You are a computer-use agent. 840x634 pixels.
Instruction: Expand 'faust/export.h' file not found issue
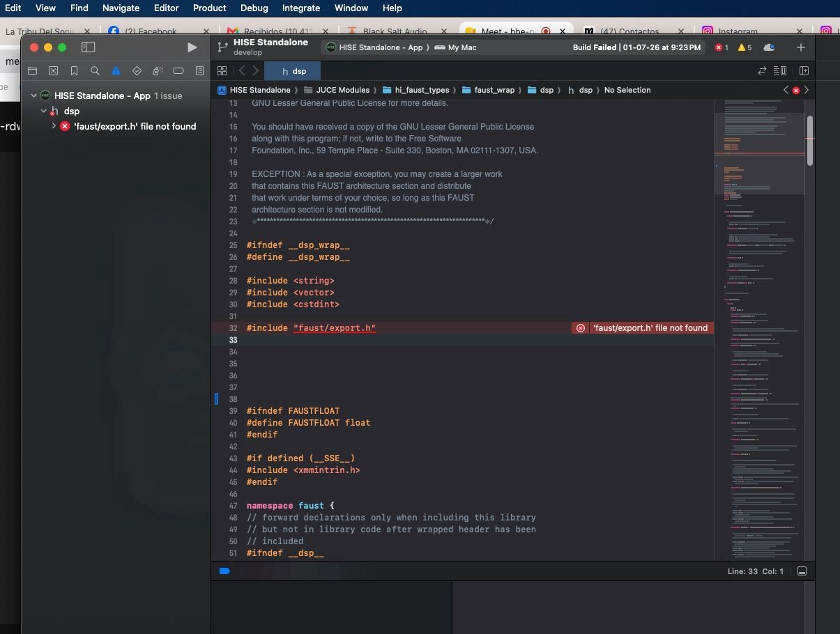(x=54, y=126)
